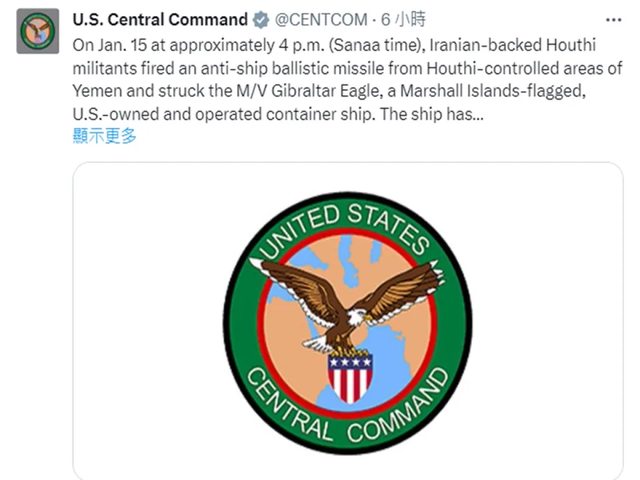Click the eagle in the seal image
Screen dimensions: 640x480
pyautogui.click(x=347, y=307)
